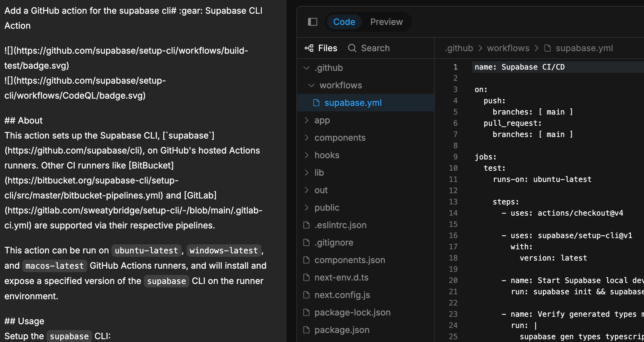Click the .gitignore file icon

[x=306, y=242]
